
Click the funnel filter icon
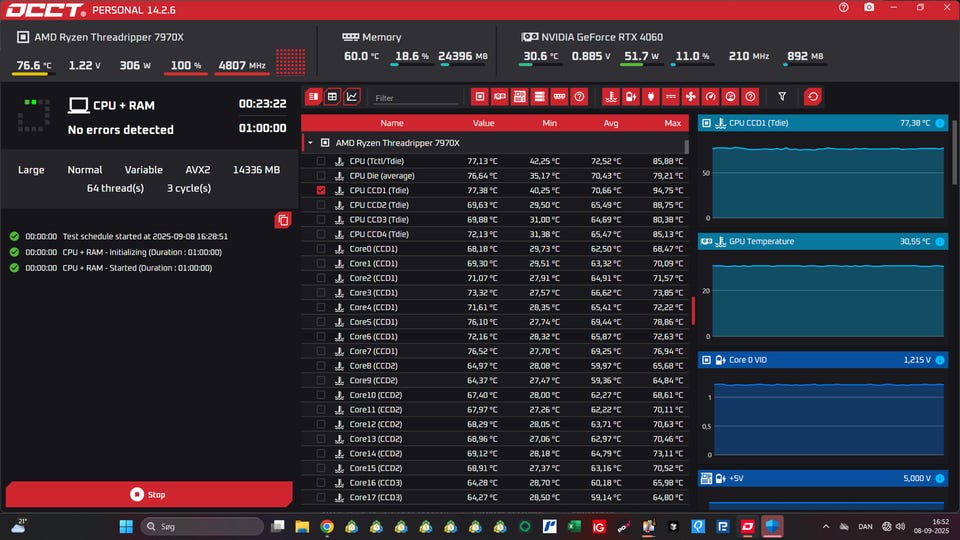click(782, 97)
